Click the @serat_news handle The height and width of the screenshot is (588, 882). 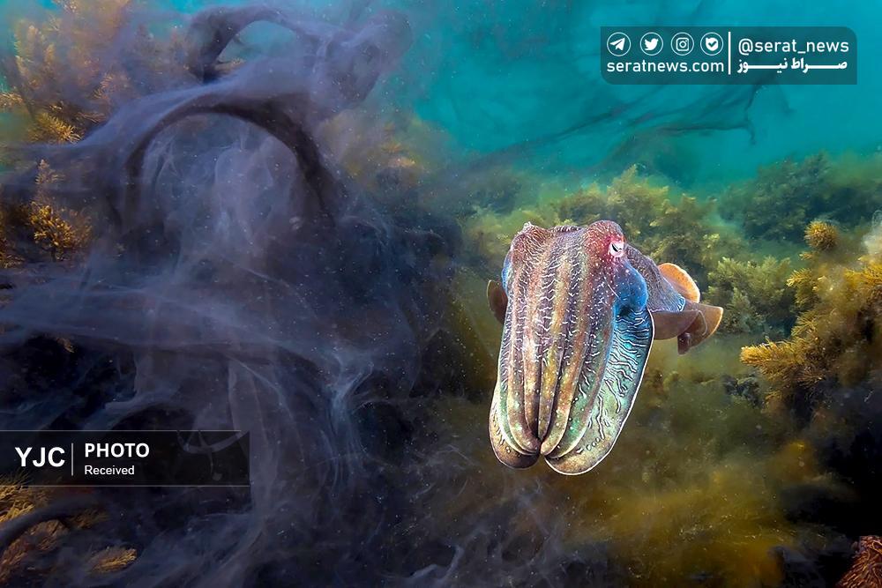pyautogui.click(x=791, y=46)
